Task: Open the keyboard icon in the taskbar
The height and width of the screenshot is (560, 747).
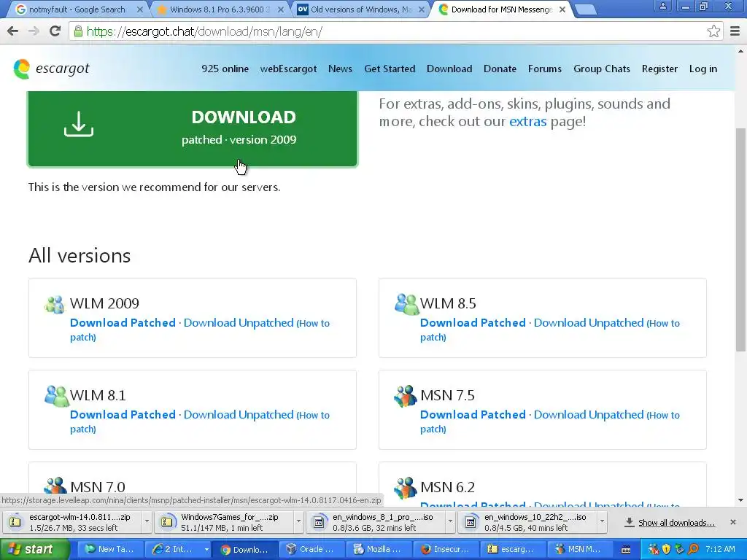Action: point(626,550)
